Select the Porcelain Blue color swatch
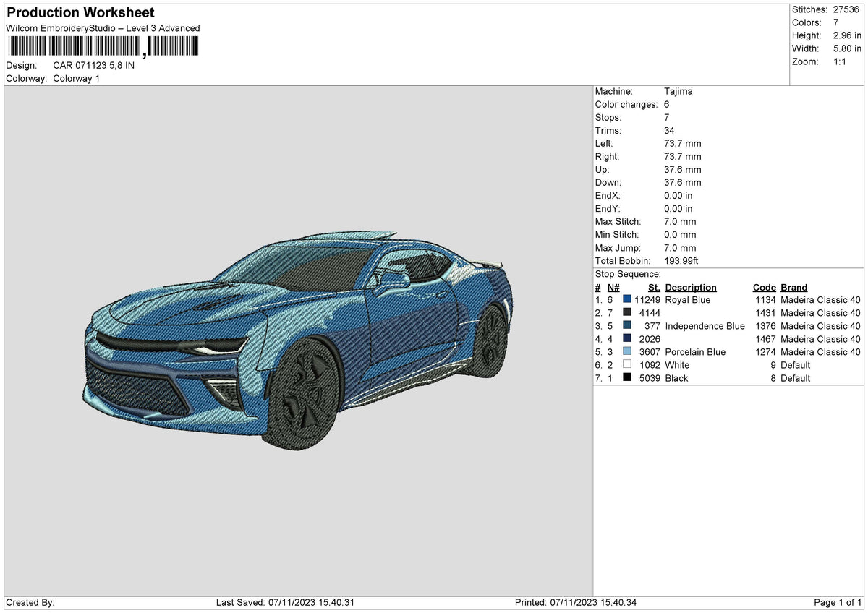868x613 pixels. (x=627, y=351)
